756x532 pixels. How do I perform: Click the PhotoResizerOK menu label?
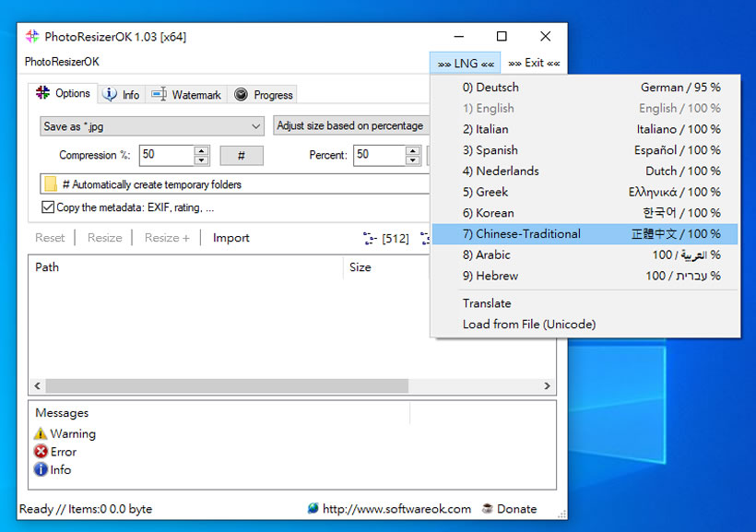[x=62, y=62]
